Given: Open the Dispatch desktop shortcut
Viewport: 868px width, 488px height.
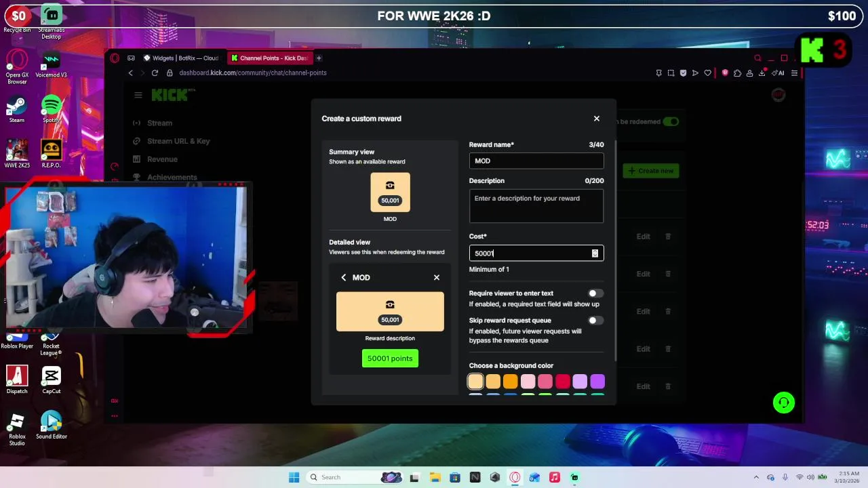Looking at the screenshot, I should point(17,380).
